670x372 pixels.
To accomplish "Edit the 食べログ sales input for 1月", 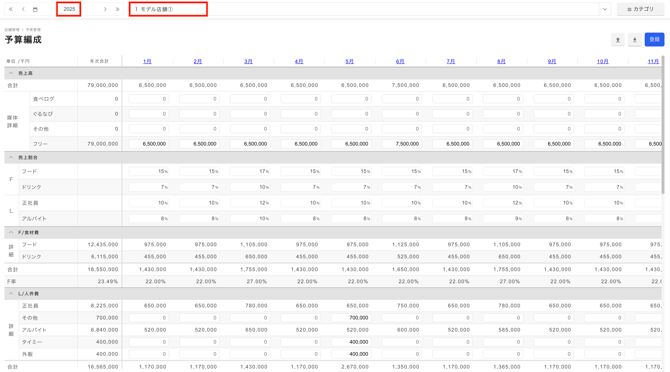I will 148,99.
